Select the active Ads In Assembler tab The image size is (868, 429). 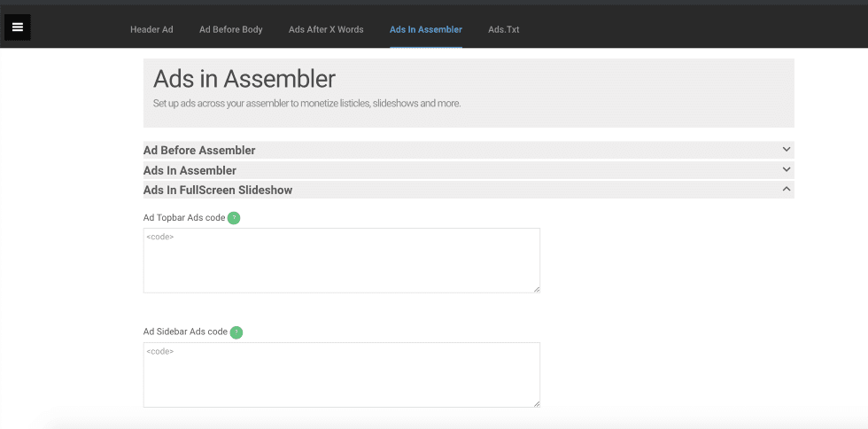pos(425,29)
